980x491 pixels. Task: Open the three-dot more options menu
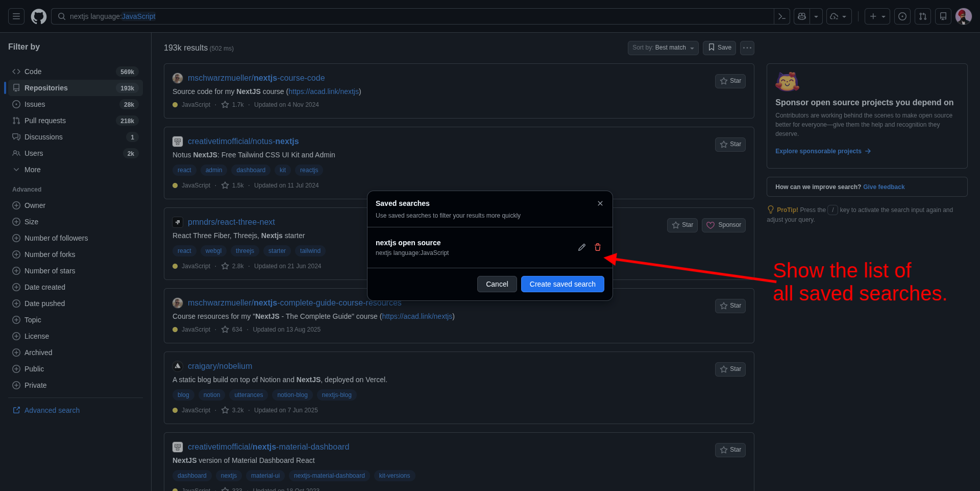[747, 48]
